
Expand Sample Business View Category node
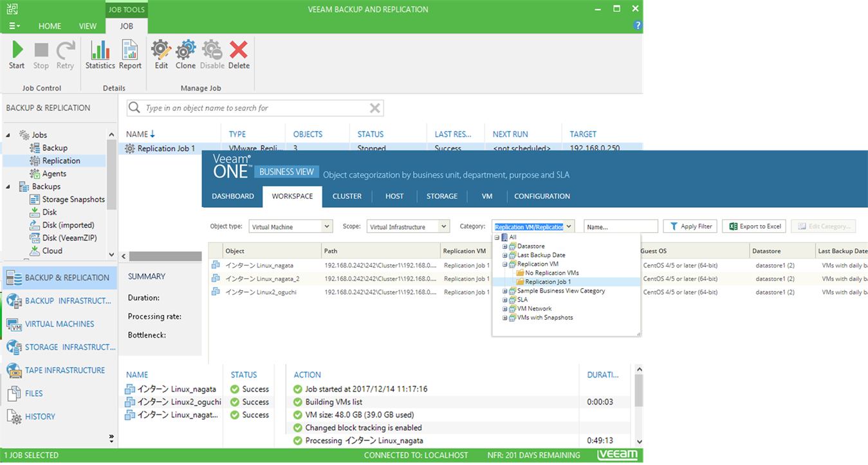tap(505, 291)
